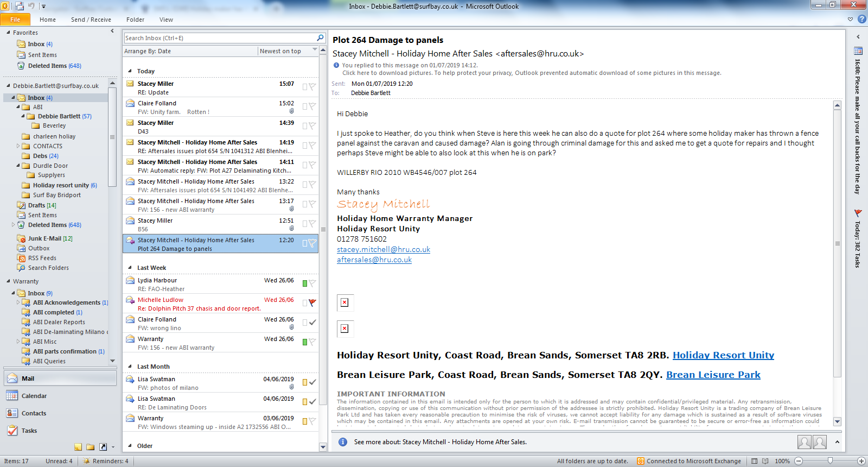This screenshot has height=467, width=868.
Task: Toggle completed checkmark on 'FW: wrong lino' message
Action: point(312,322)
